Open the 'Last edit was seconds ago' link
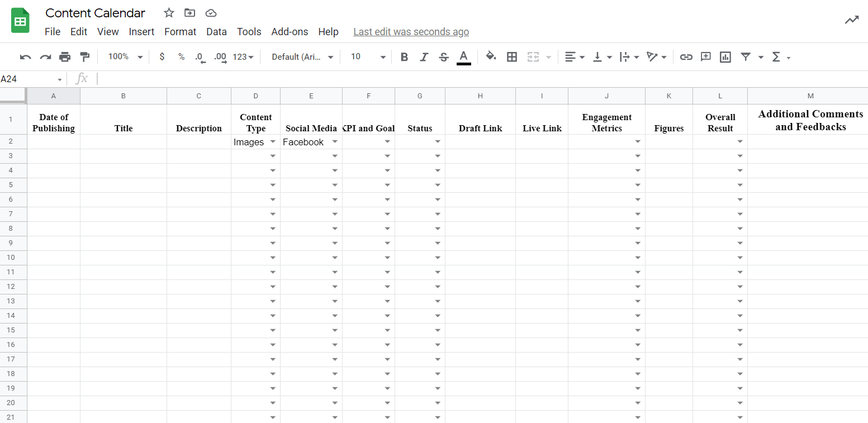Viewport: 868px width, 423px height. point(411,32)
